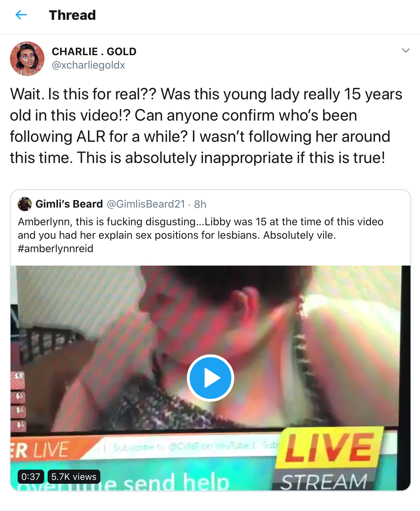Open tweet options chevron menu

point(406,51)
